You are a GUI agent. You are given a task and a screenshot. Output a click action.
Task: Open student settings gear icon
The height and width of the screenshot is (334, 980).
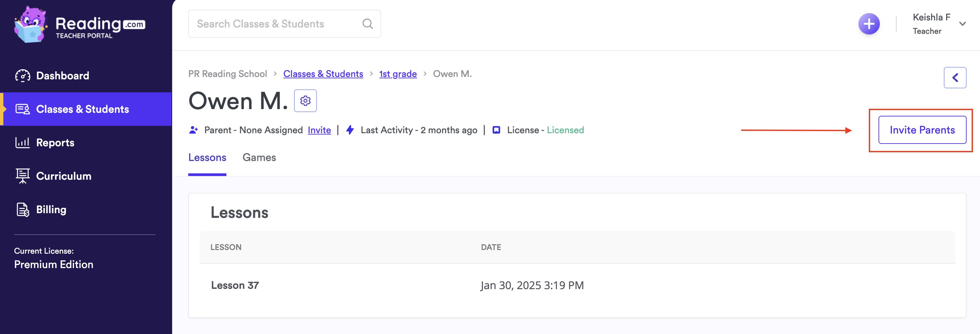(305, 101)
